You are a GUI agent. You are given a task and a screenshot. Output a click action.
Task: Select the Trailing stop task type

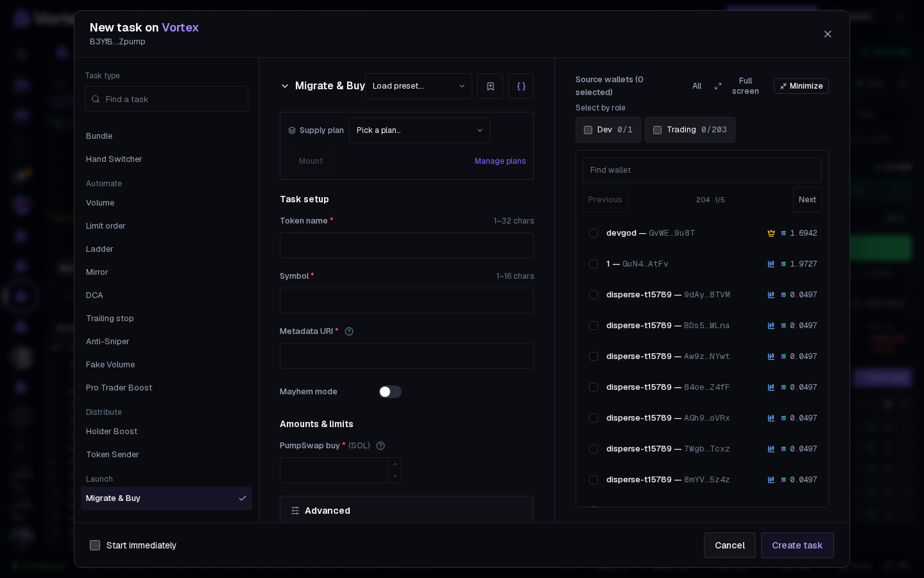tap(166, 319)
